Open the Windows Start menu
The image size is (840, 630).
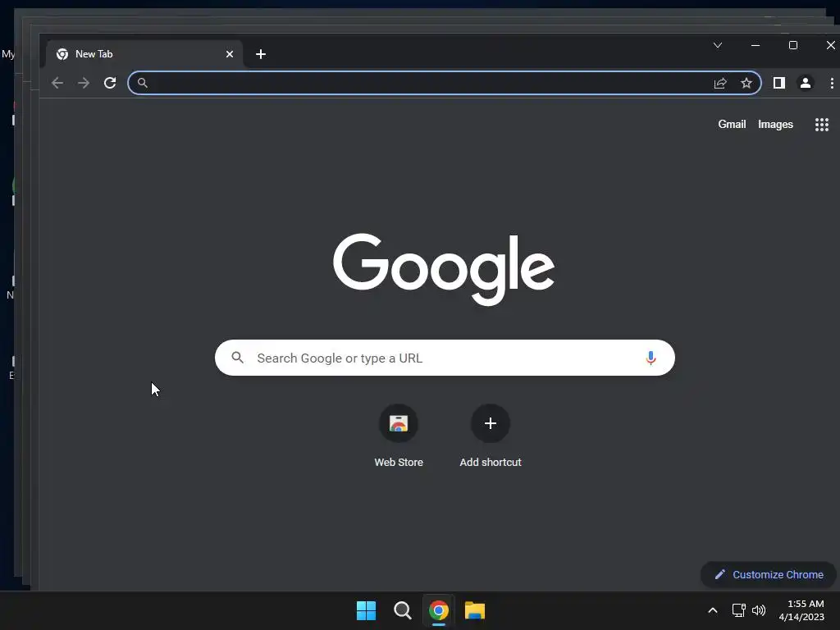pyautogui.click(x=367, y=610)
